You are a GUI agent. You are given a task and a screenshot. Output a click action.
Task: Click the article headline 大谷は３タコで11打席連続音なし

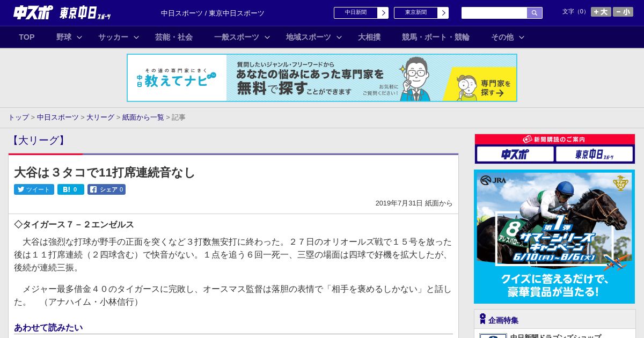(x=105, y=172)
